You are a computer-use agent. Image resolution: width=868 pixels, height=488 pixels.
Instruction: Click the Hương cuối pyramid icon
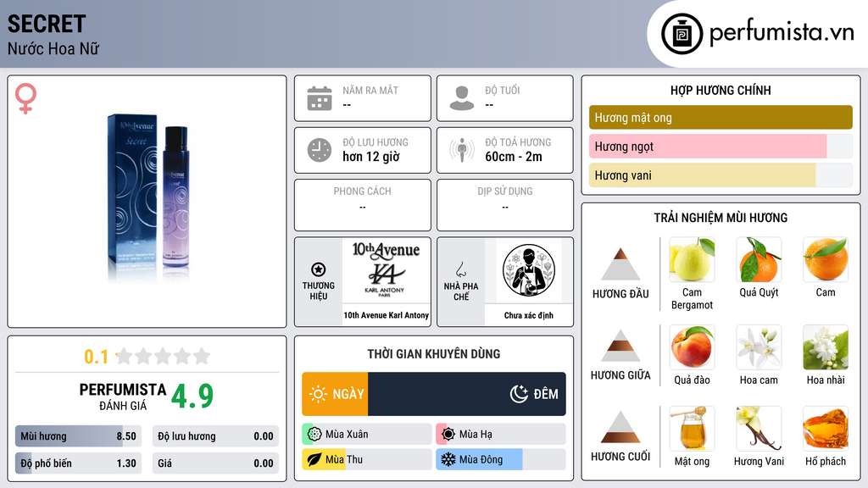click(620, 427)
